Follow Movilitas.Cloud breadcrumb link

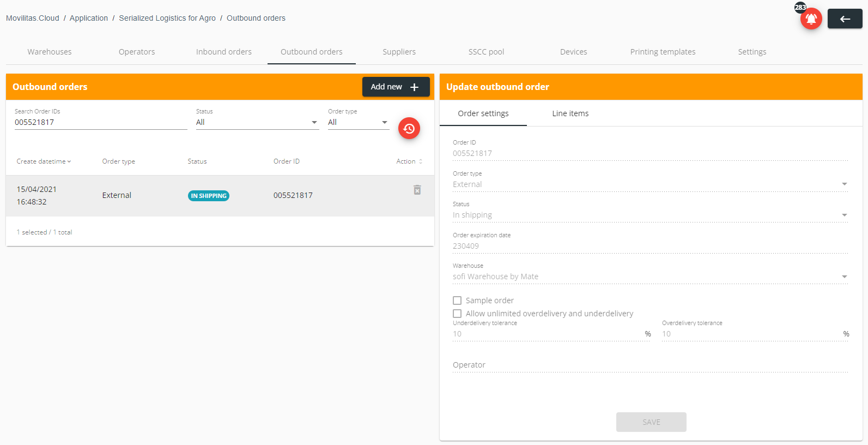click(33, 18)
